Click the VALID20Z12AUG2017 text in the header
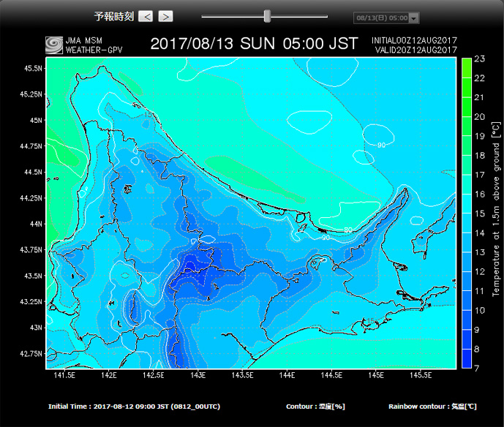Screen dimensions: 504x427 tap(415, 50)
